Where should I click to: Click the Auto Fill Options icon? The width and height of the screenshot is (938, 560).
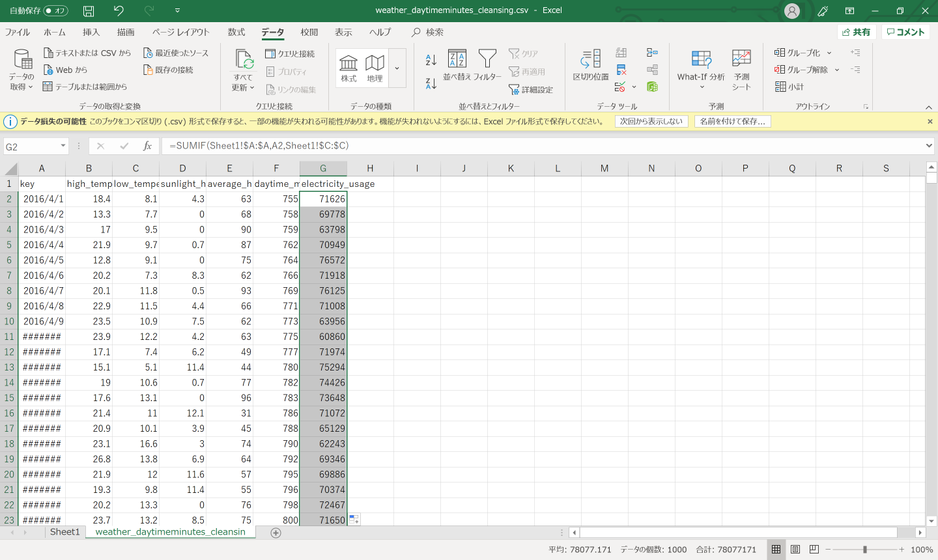[354, 519]
